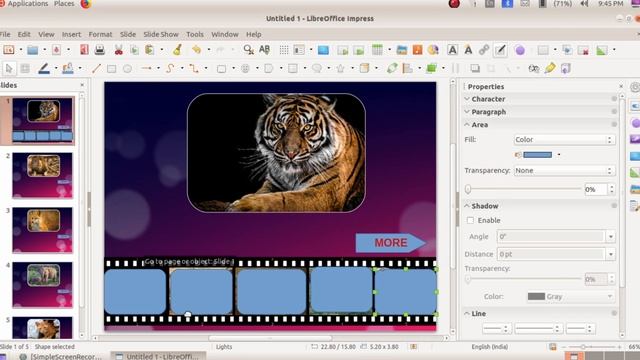Click the Gray shadow color swatch
Image resolution: width=640 pixels, height=360 pixels.
click(x=536, y=296)
